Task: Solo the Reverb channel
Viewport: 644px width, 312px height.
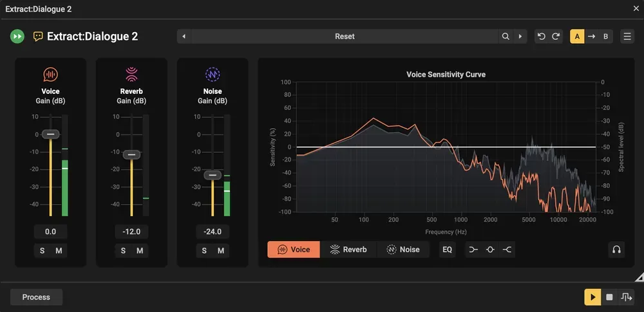Action: [123, 251]
